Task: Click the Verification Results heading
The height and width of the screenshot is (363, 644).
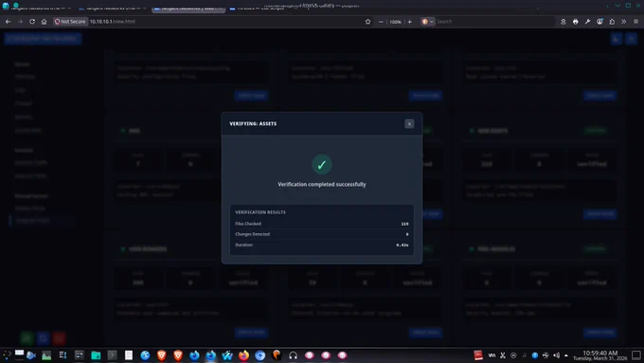Action: point(260,212)
